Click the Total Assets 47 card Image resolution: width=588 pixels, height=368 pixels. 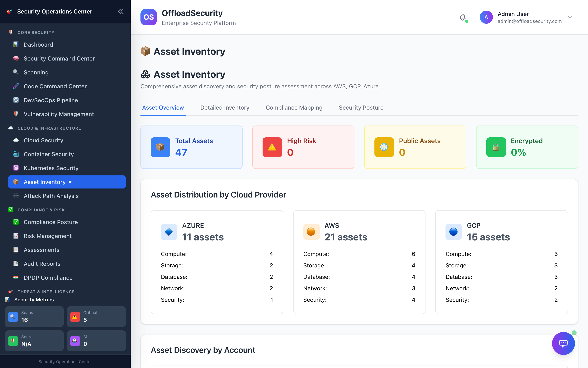(x=192, y=147)
